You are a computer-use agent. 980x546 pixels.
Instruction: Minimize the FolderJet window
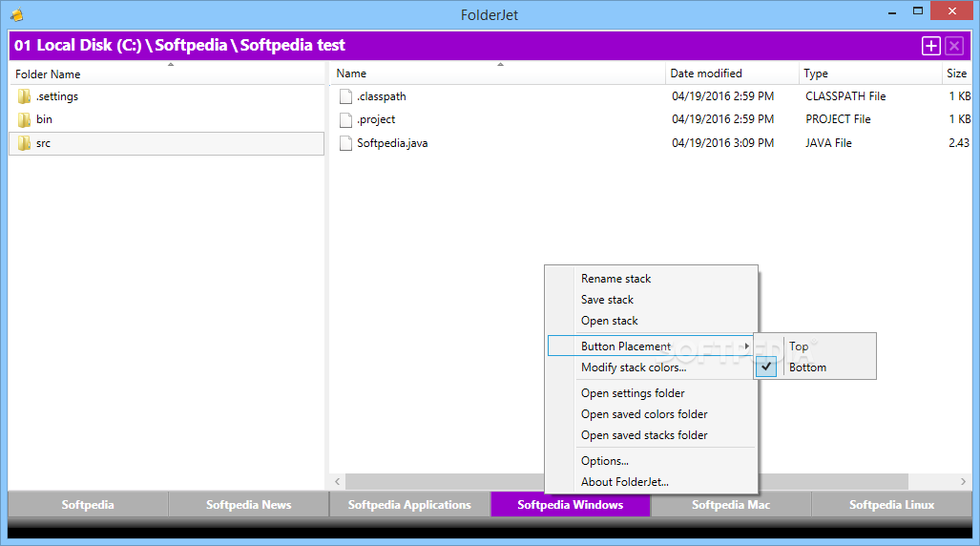coord(892,11)
